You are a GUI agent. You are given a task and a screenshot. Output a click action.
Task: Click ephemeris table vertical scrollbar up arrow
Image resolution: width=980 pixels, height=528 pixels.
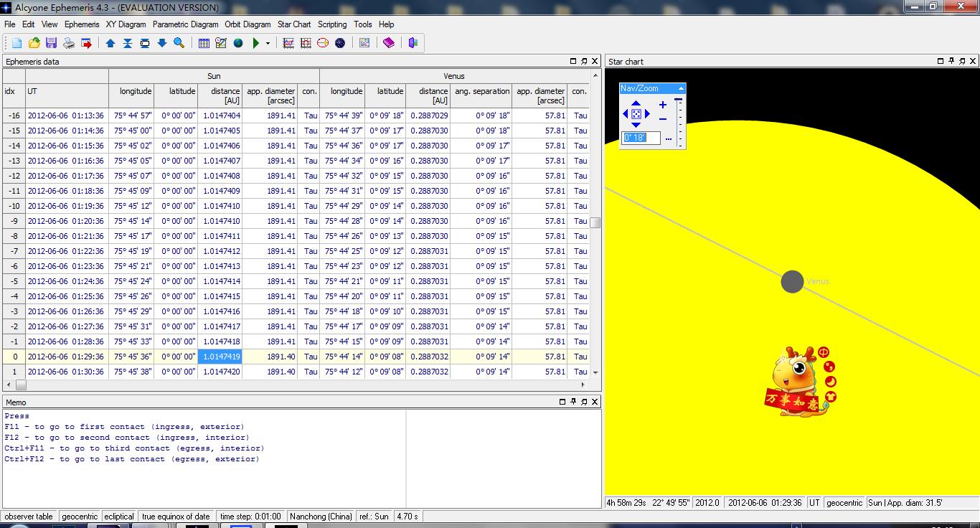595,75
